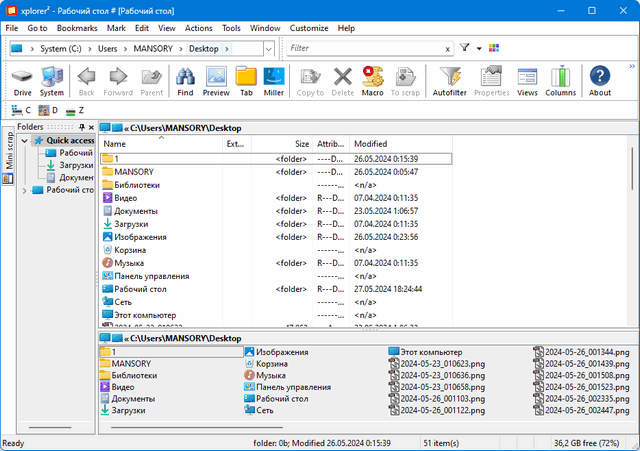Click the Find binoculars icon
This screenshot has width=640, height=451.
coord(185,80)
